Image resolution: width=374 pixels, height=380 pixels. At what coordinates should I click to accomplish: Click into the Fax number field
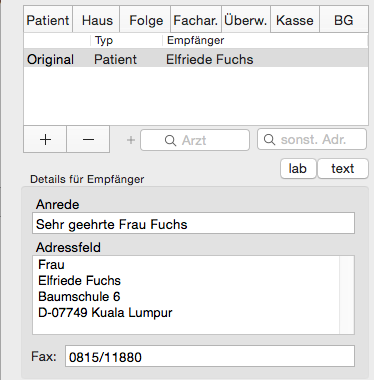tap(210, 357)
